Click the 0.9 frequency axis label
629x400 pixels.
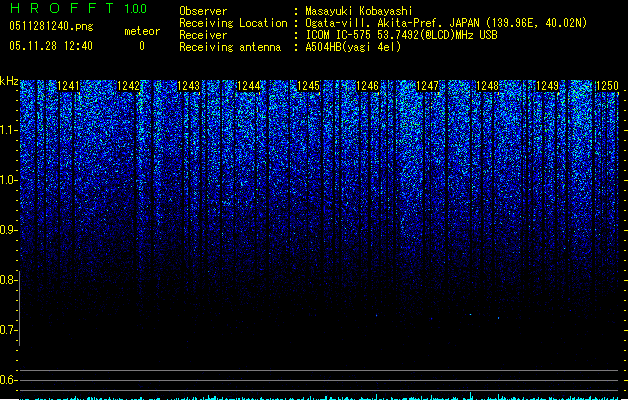tap(8, 230)
